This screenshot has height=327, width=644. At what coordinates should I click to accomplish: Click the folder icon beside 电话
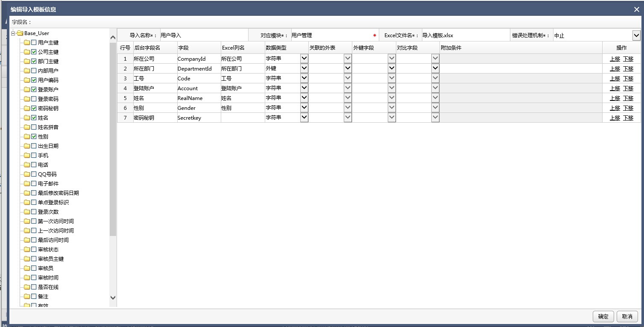(x=27, y=165)
